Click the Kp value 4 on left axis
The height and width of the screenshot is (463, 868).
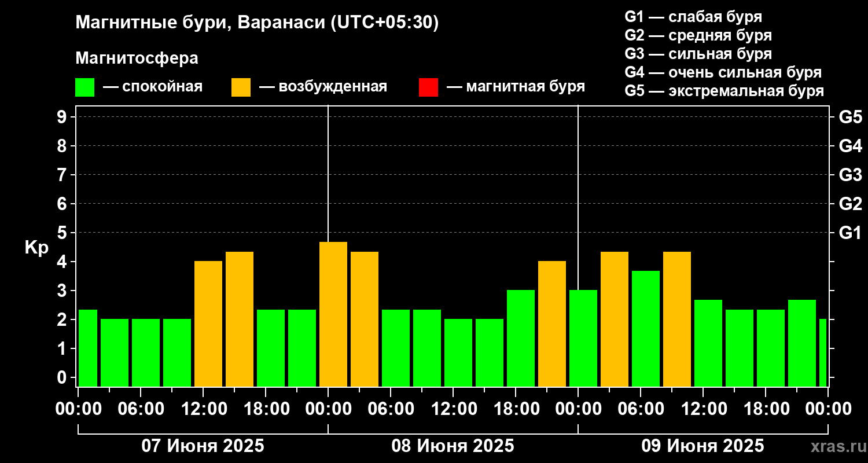coord(63,262)
